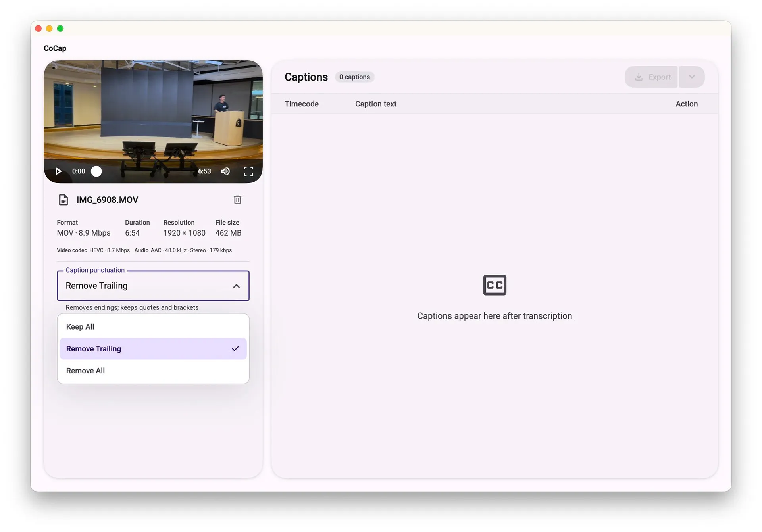
Task: Open the Export options dropdown arrow
Action: (x=692, y=77)
